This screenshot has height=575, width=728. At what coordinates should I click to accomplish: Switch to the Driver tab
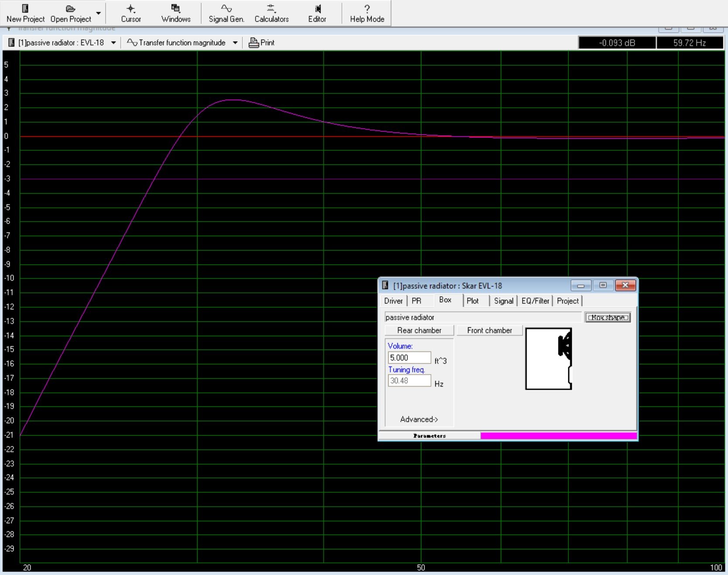point(393,301)
